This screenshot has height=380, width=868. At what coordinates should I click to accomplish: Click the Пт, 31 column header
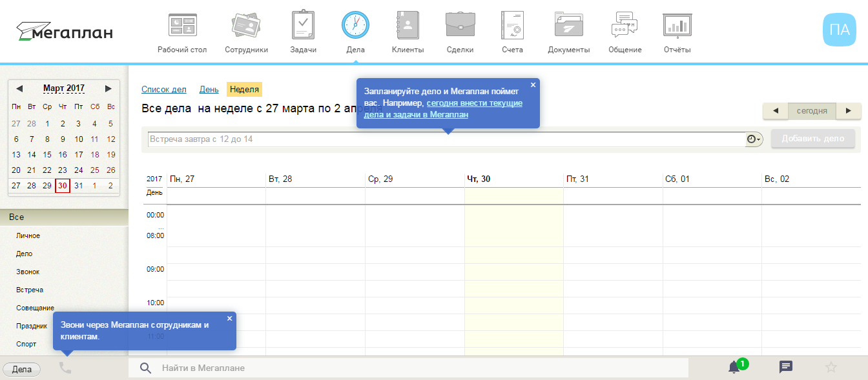tap(577, 179)
